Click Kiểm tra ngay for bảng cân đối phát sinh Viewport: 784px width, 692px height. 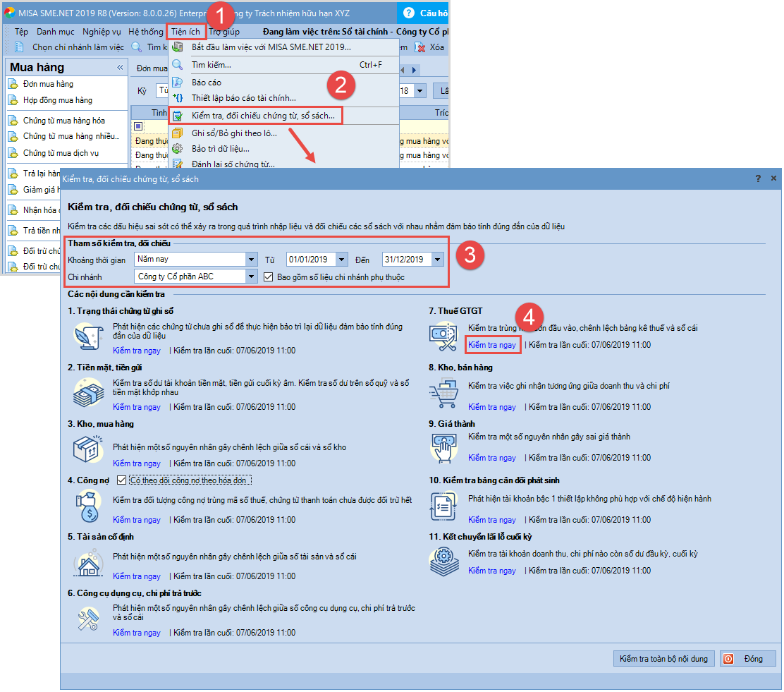coord(492,520)
